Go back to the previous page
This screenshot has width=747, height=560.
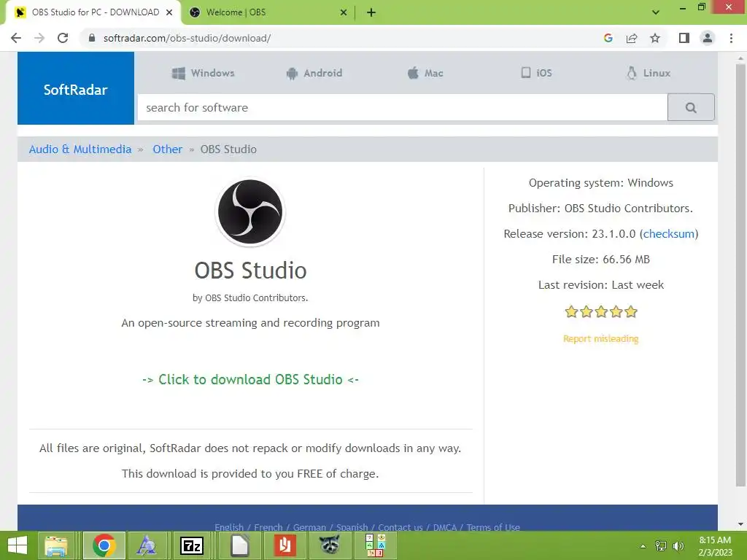16,38
